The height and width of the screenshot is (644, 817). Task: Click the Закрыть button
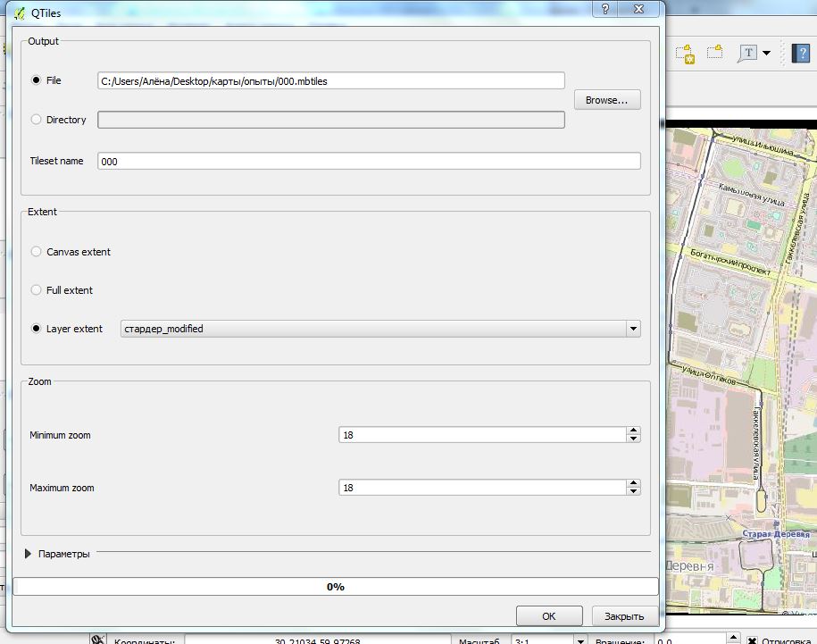coord(624,616)
